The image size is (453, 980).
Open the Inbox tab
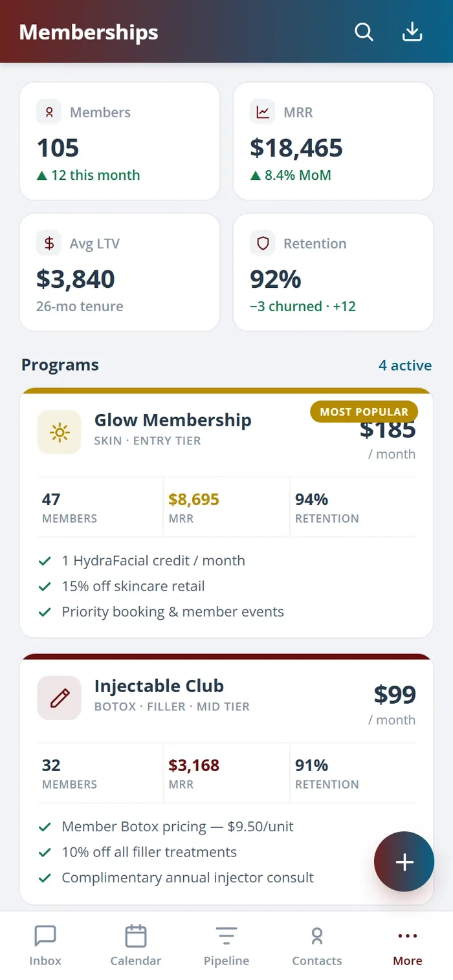coord(45,946)
